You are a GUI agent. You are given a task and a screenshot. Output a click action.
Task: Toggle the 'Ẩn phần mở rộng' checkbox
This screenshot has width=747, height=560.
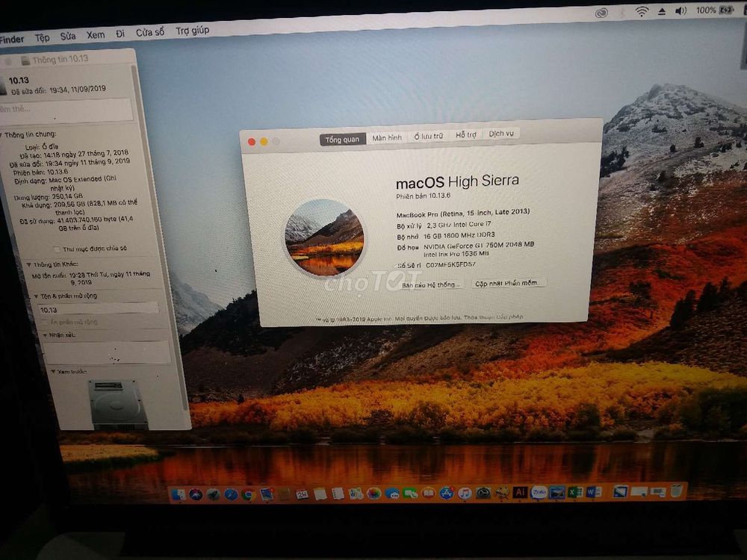46,323
